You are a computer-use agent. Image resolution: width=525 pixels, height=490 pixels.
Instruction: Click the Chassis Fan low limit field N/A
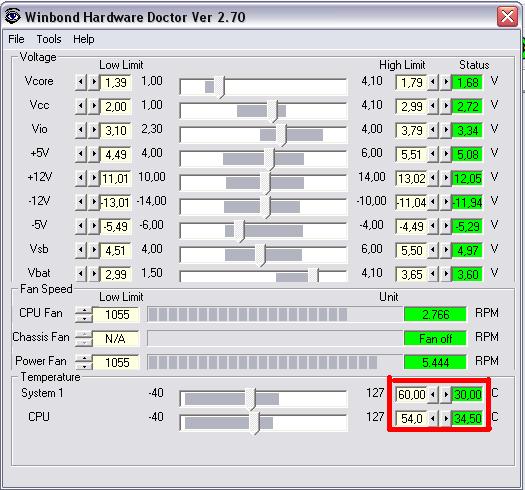(x=116, y=339)
